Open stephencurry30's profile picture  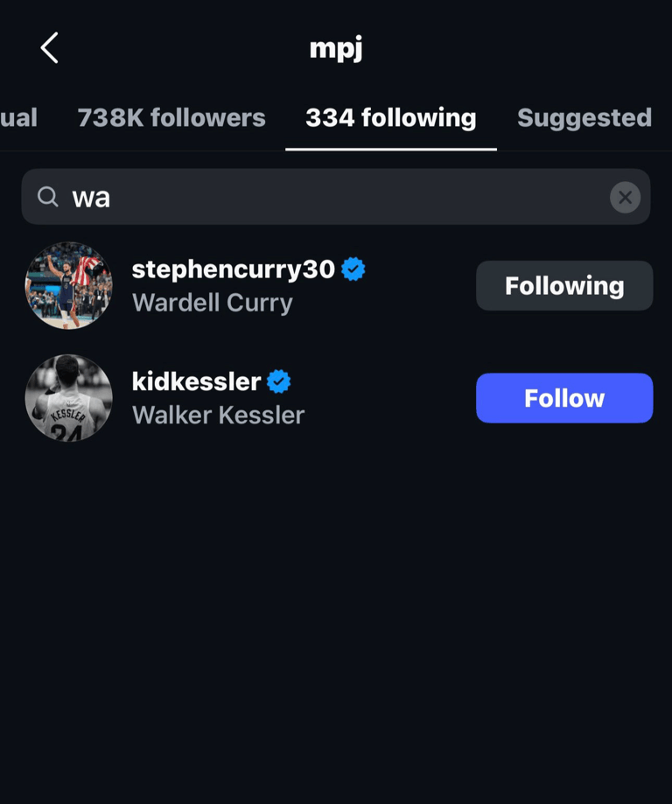tap(68, 286)
